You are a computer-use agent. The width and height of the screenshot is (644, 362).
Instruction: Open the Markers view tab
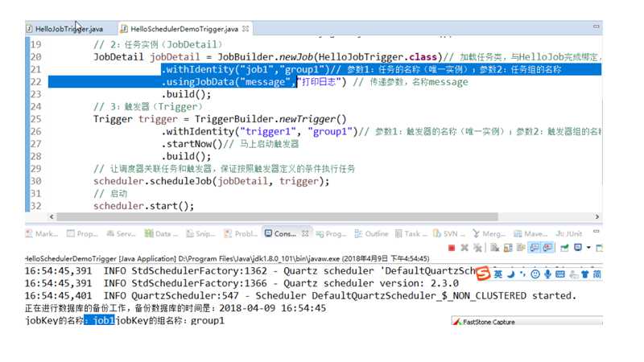pyautogui.click(x=42, y=233)
